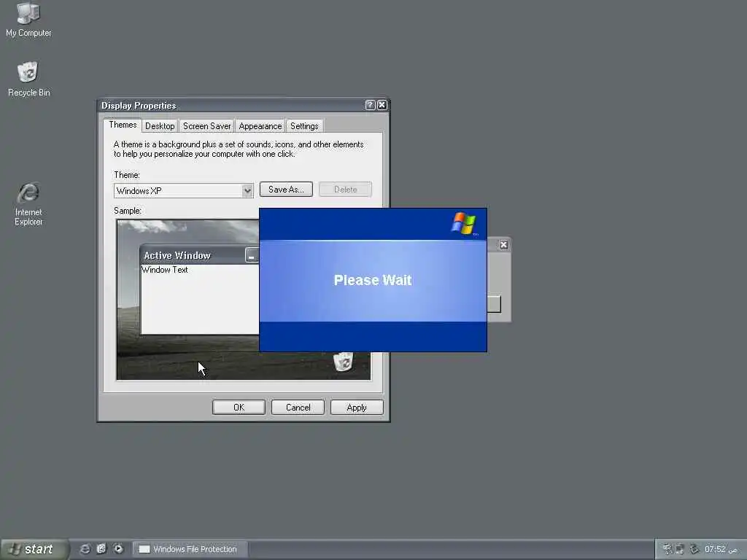Click the Windows logo on Please Wait screen
The width and height of the screenshot is (747, 560).
coord(463,224)
